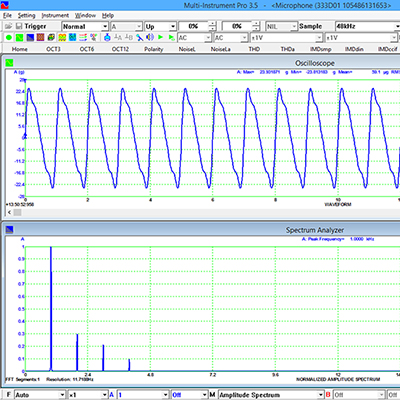Click the Open file icon

(9, 26)
